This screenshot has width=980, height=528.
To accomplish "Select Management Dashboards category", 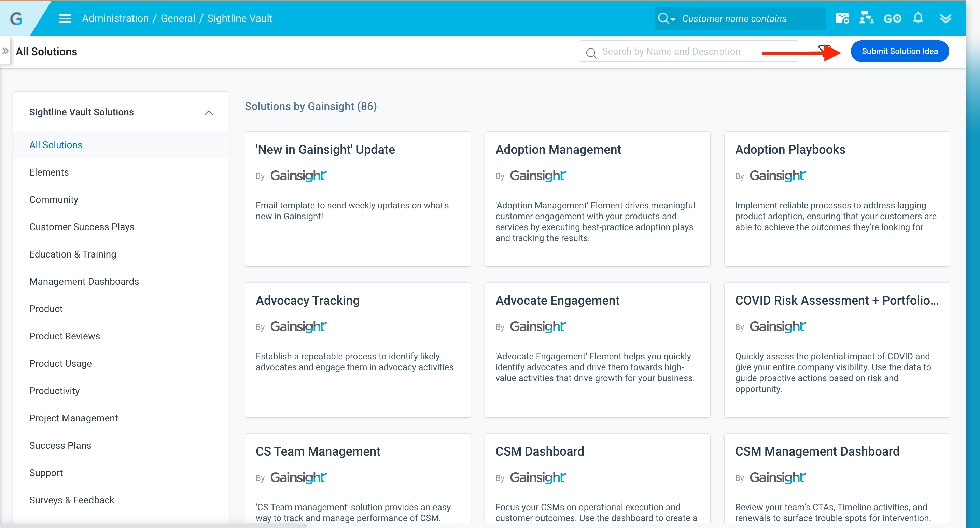I will pos(121,281).
